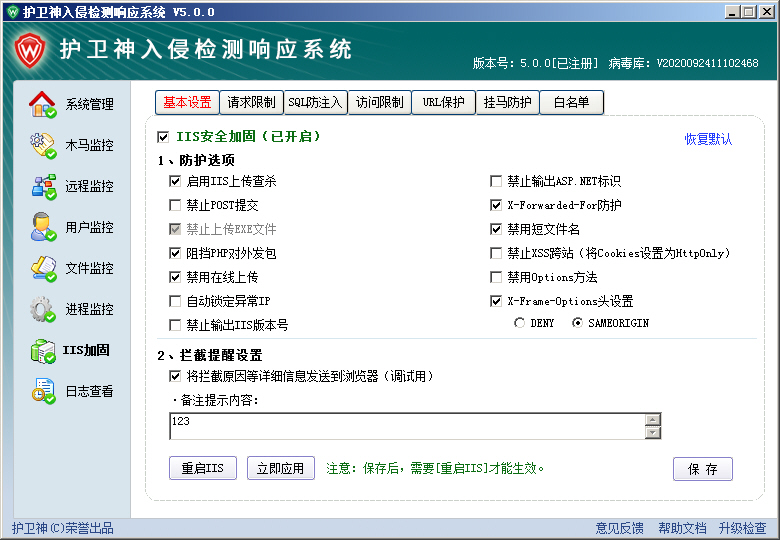Open the 文件监控 file icon
Image resolution: width=780 pixels, height=540 pixels.
[x=43, y=268]
